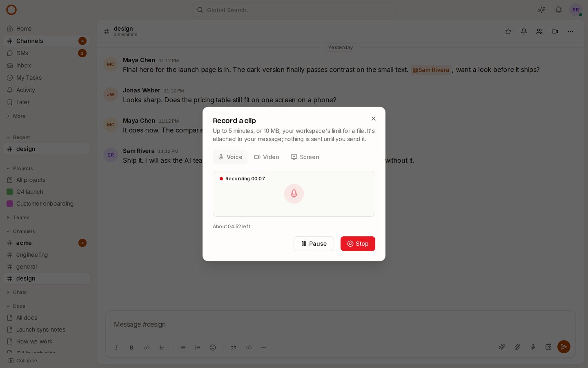
Task: Open the channel more options menu
Action: (570, 31)
